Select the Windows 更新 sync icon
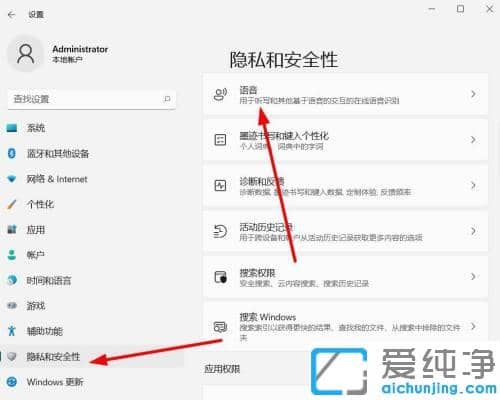 [12, 382]
